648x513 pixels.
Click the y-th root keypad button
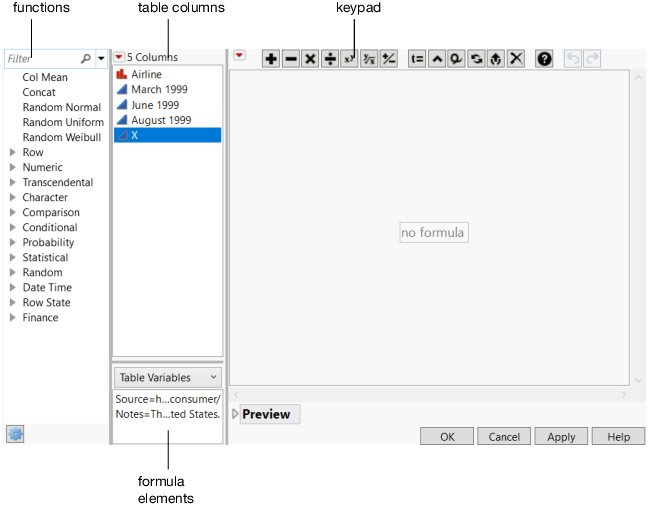point(369,59)
